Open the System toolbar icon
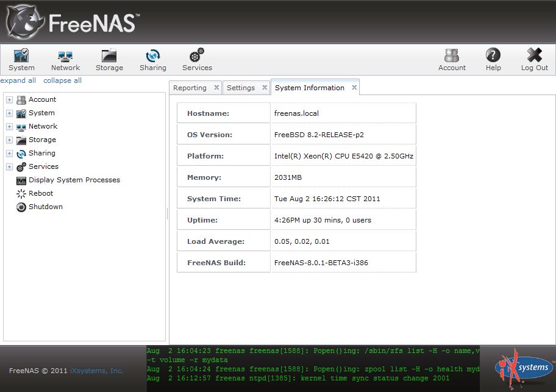Screen dimensions: 556x392 click(21, 60)
